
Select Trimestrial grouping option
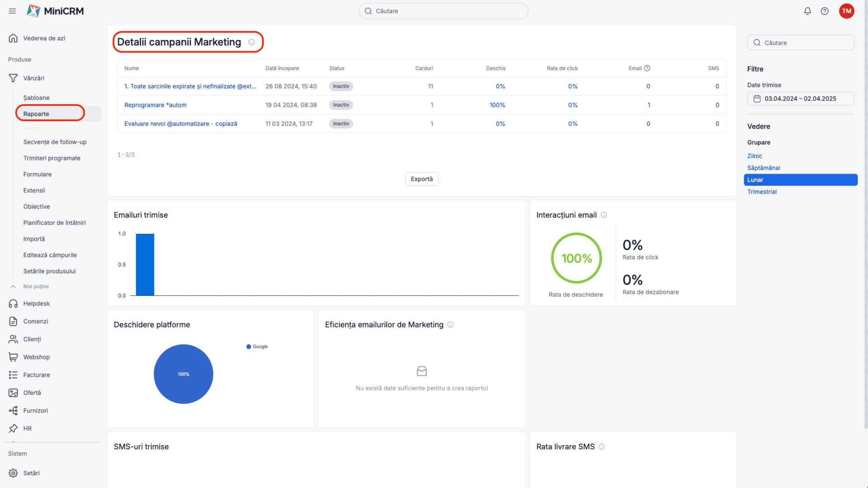pos(762,192)
